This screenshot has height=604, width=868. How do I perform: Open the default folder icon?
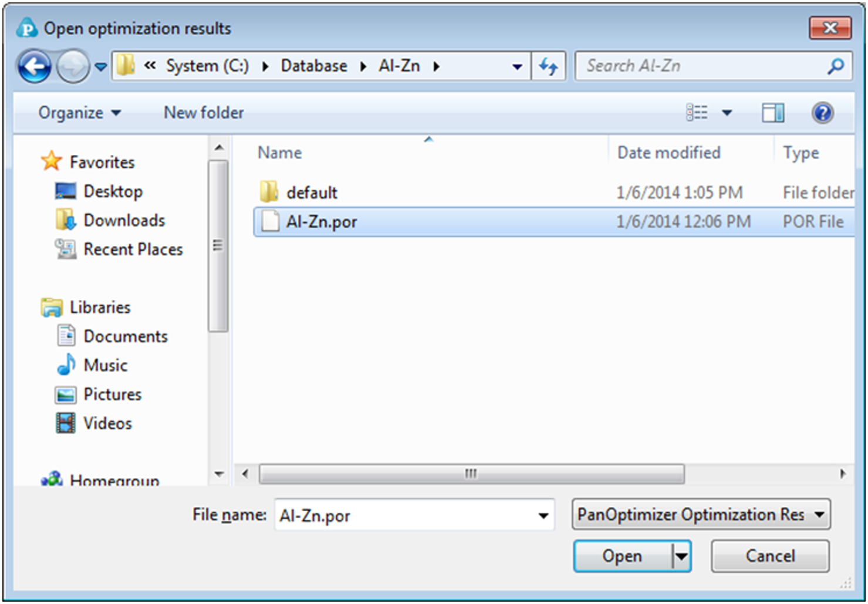coord(269,192)
